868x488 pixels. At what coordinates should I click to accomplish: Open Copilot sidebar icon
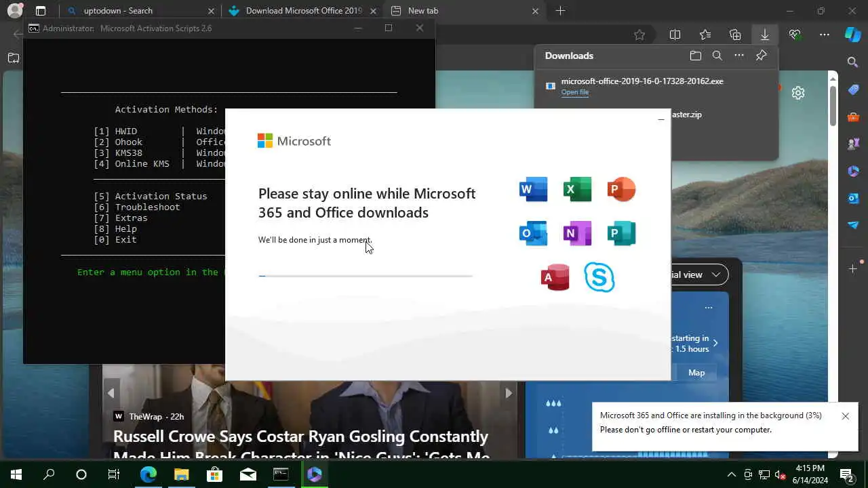click(x=852, y=35)
